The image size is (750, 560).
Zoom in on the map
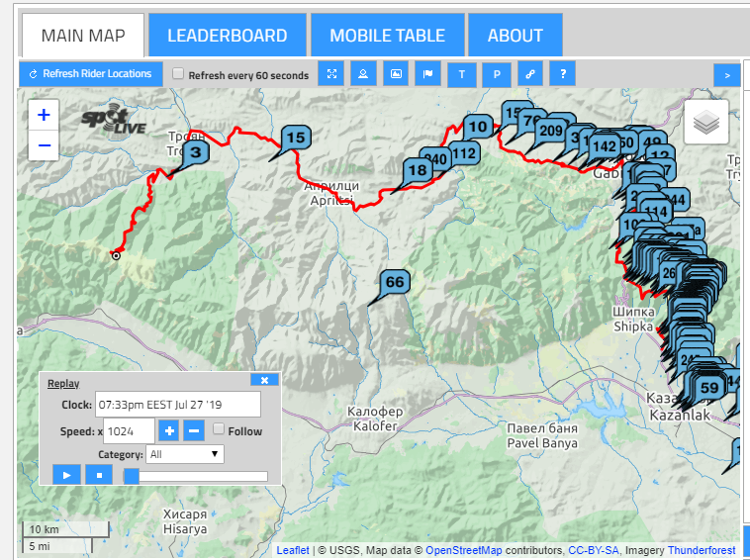coord(44,115)
